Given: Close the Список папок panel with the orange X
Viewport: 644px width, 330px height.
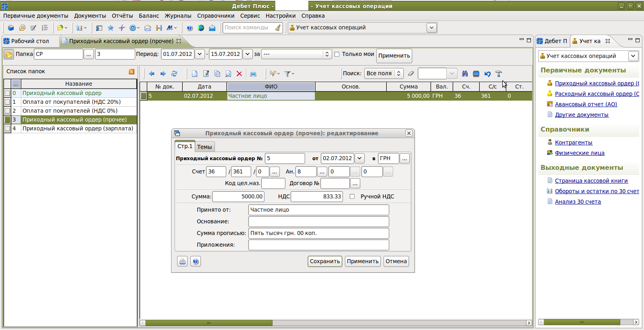Looking at the screenshot, I should point(132,72).
